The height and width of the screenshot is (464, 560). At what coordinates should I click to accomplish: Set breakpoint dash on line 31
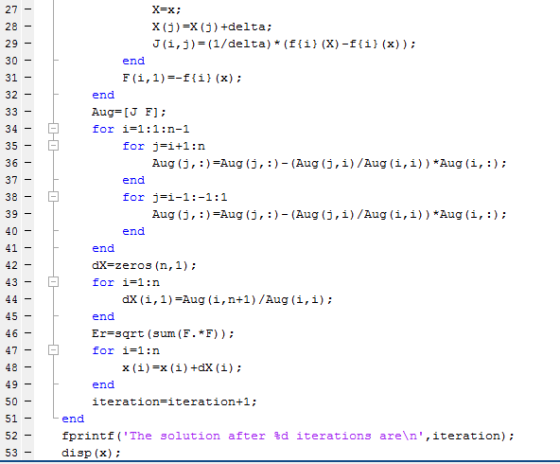[x=28, y=78]
